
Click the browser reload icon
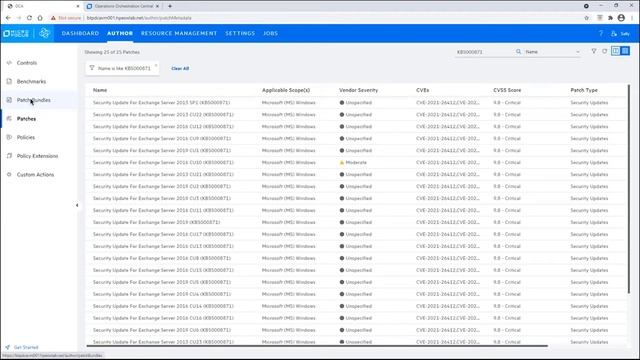coord(29,18)
